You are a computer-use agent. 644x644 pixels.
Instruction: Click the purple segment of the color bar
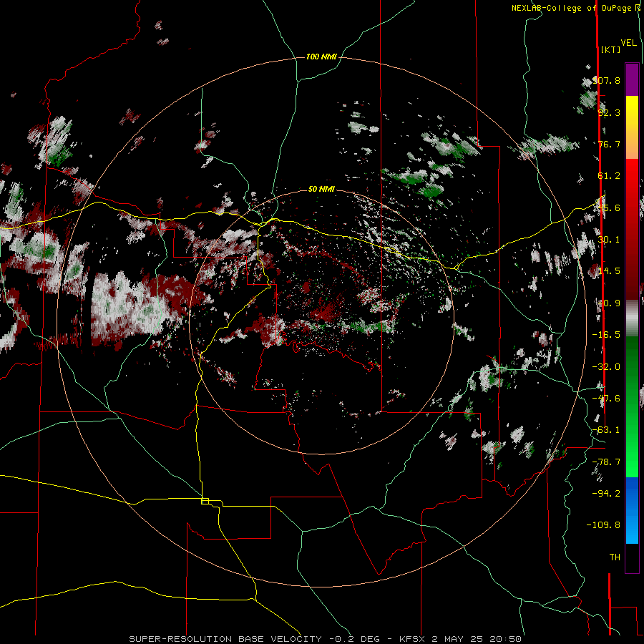click(632, 79)
